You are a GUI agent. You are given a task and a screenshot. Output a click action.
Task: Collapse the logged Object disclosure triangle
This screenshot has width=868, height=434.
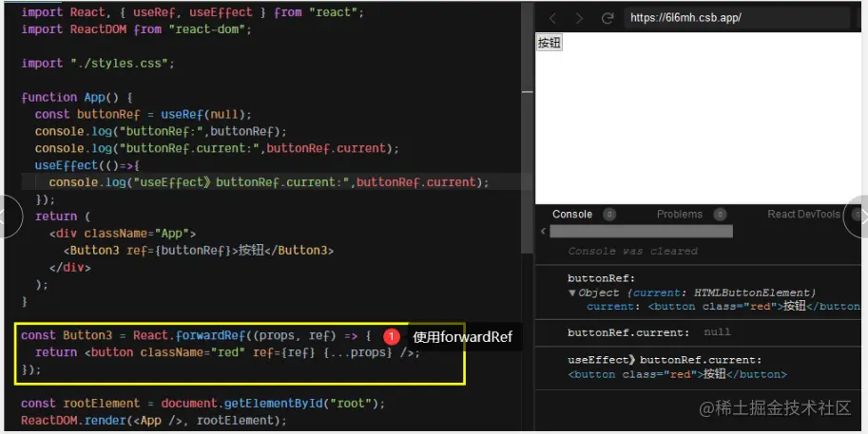[x=572, y=292]
